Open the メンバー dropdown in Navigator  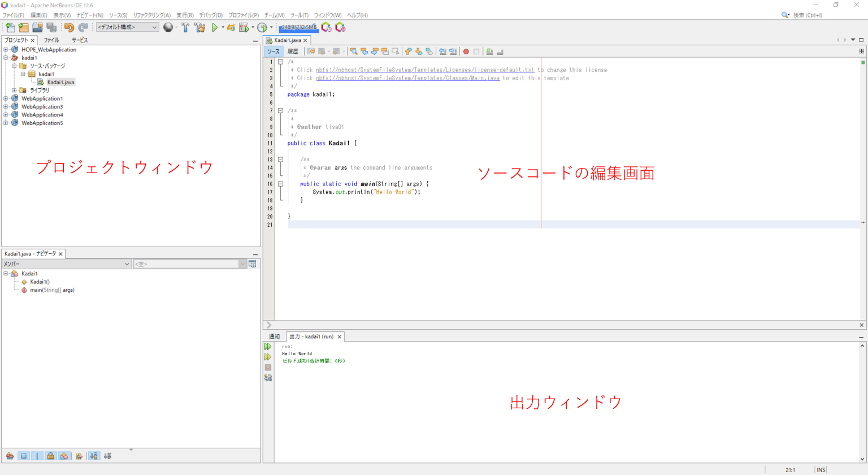click(x=66, y=264)
